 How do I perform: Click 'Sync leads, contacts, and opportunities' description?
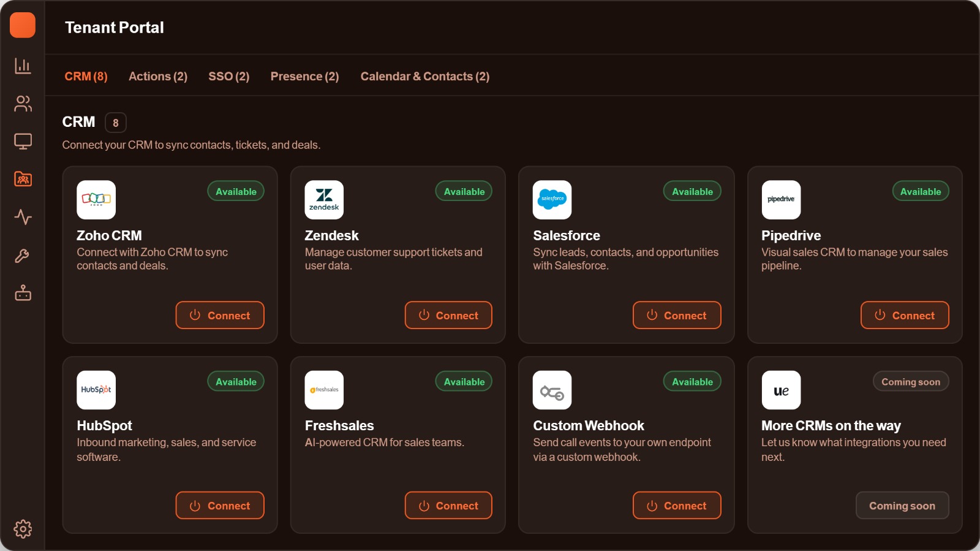(625, 259)
